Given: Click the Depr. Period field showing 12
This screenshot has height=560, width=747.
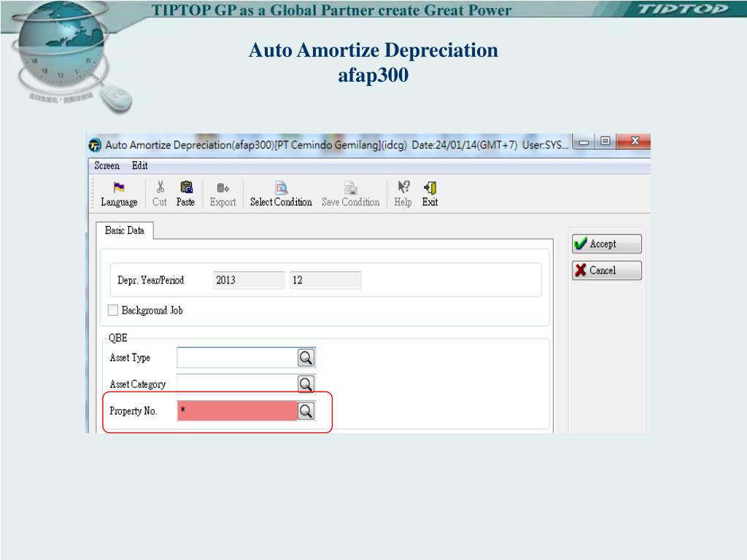Looking at the screenshot, I should [x=325, y=280].
